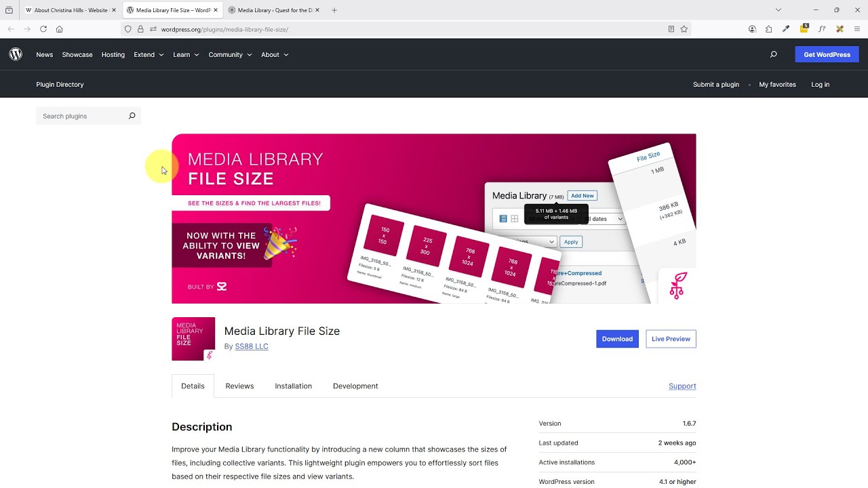
Task: Open the Plugin Directory link
Action: pos(60,85)
